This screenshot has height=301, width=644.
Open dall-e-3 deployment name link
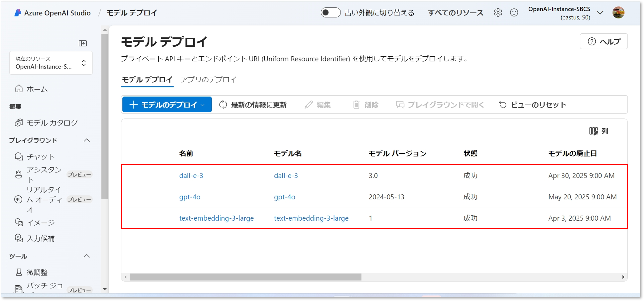[191, 175]
